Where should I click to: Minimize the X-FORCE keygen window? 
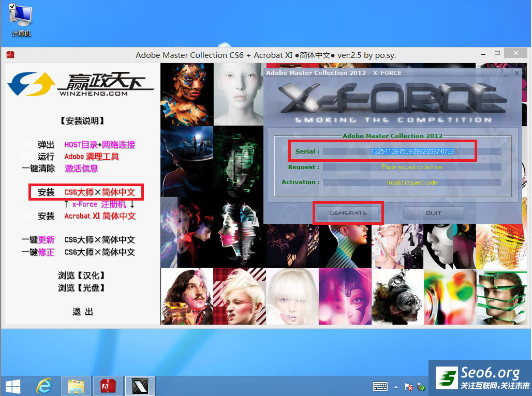point(506,73)
